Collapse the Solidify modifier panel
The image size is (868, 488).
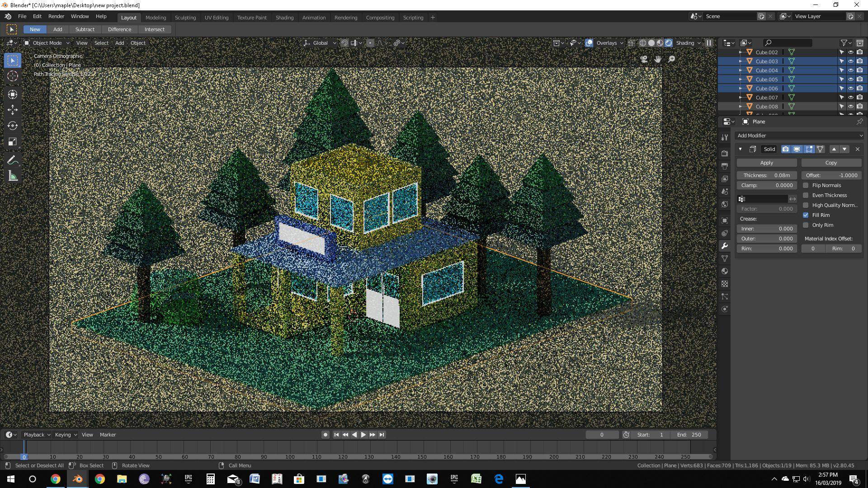click(x=741, y=149)
